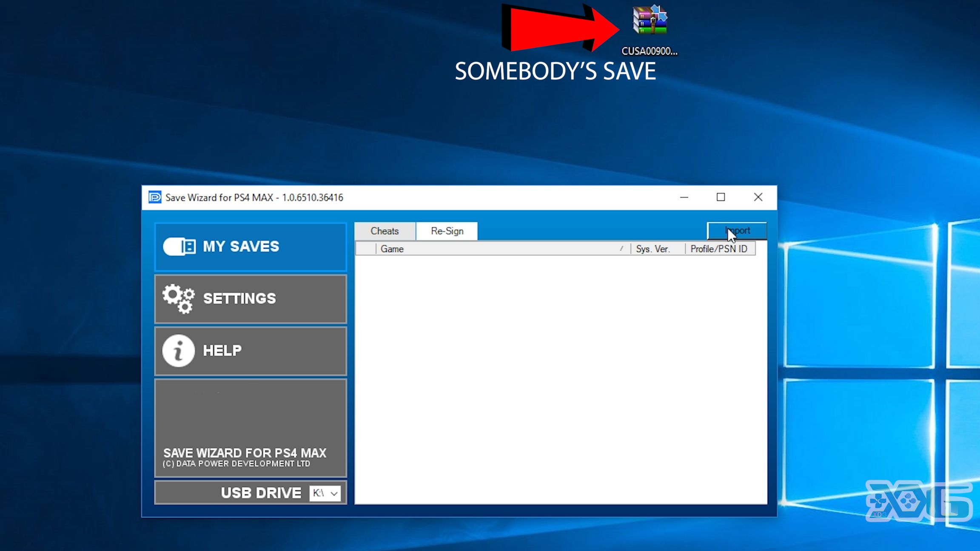The width and height of the screenshot is (980, 551).
Task: Close the Save Wizard window
Action: click(758, 197)
